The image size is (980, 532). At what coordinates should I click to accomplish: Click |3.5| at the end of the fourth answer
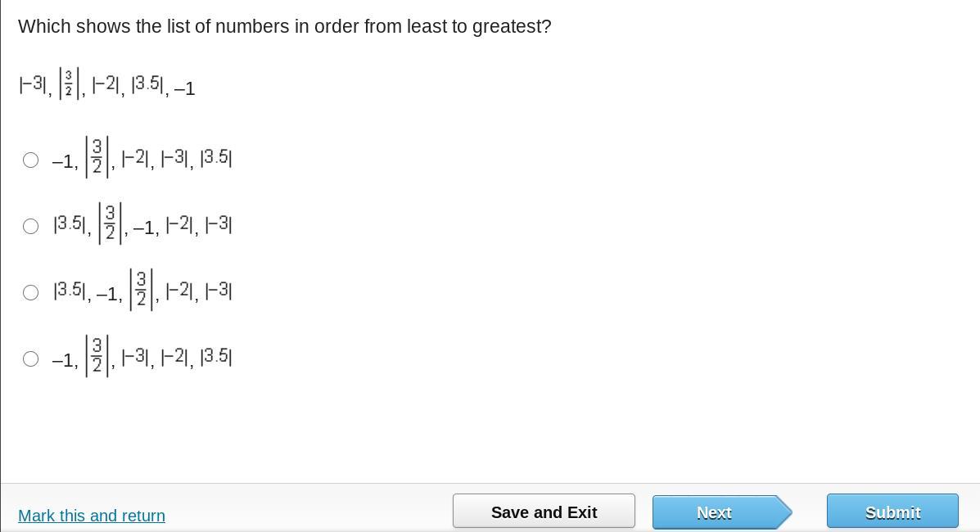point(216,356)
